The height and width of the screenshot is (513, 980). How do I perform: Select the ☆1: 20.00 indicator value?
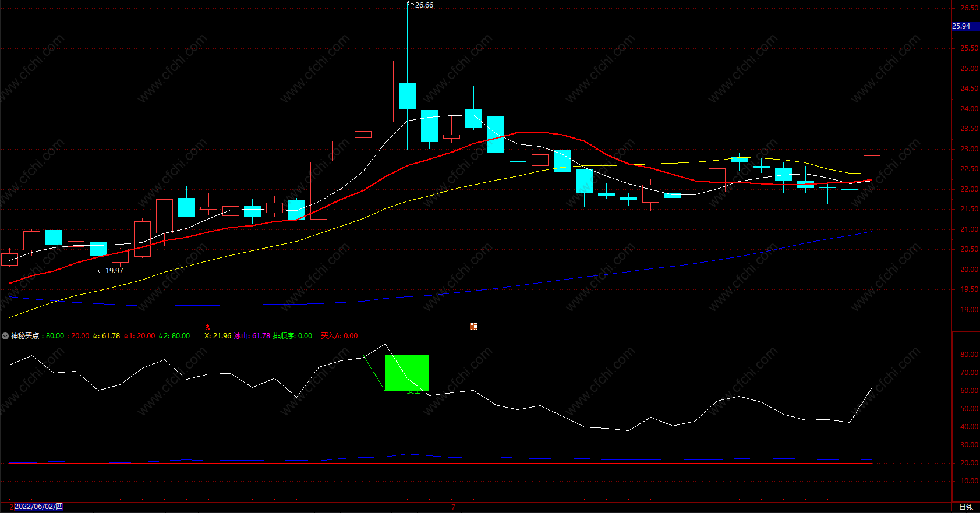[x=139, y=336]
